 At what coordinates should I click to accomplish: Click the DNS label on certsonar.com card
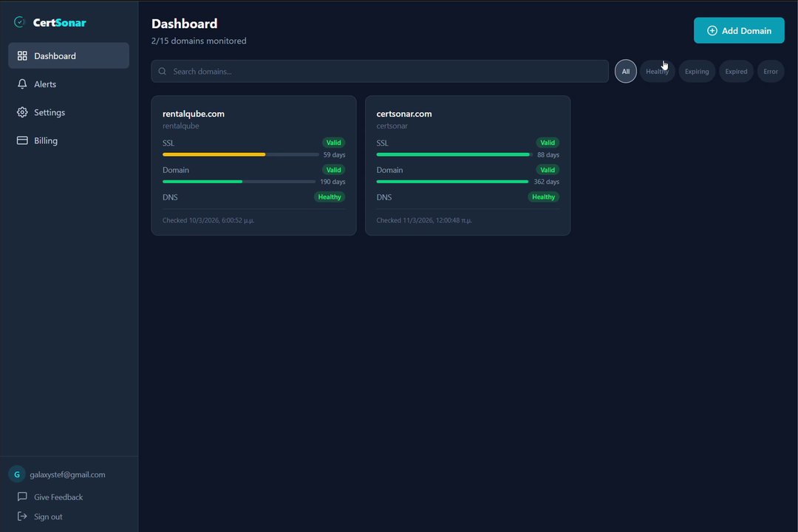[x=383, y=197]
